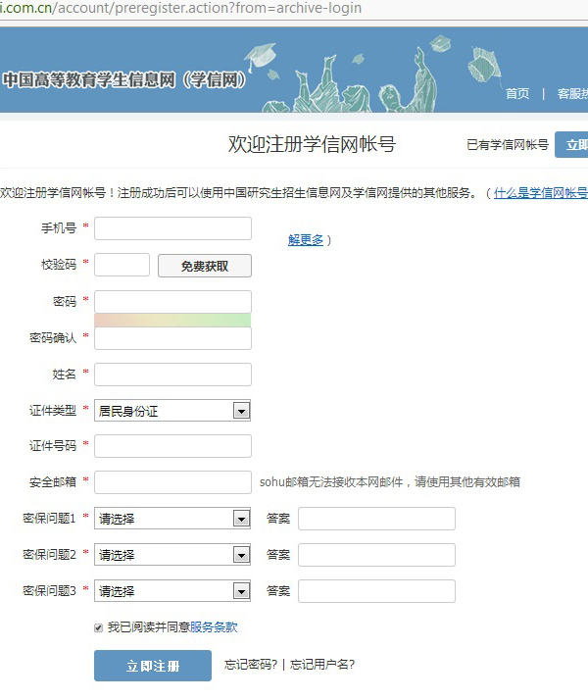Click the 安全邮箱 input field

(x=172, y=482)
